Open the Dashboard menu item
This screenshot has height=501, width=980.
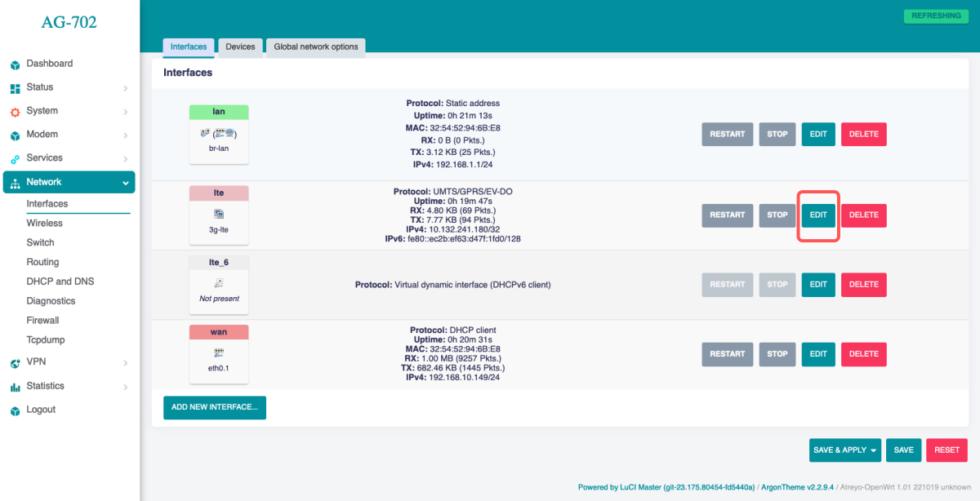(49, 64)
